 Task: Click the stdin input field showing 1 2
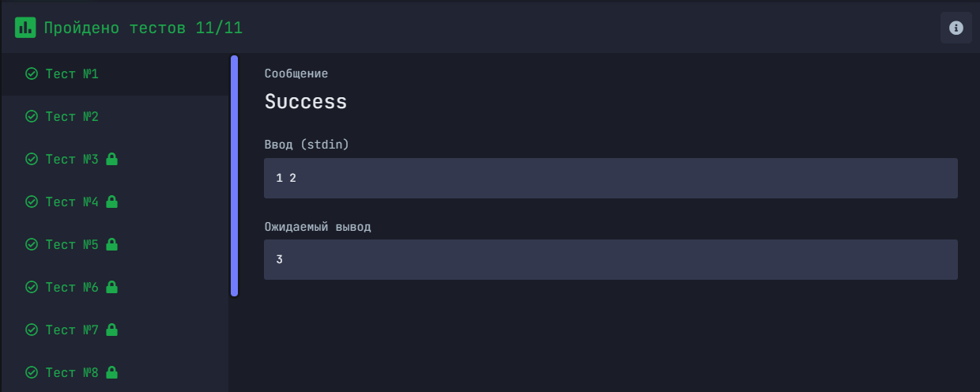(610, 178)
